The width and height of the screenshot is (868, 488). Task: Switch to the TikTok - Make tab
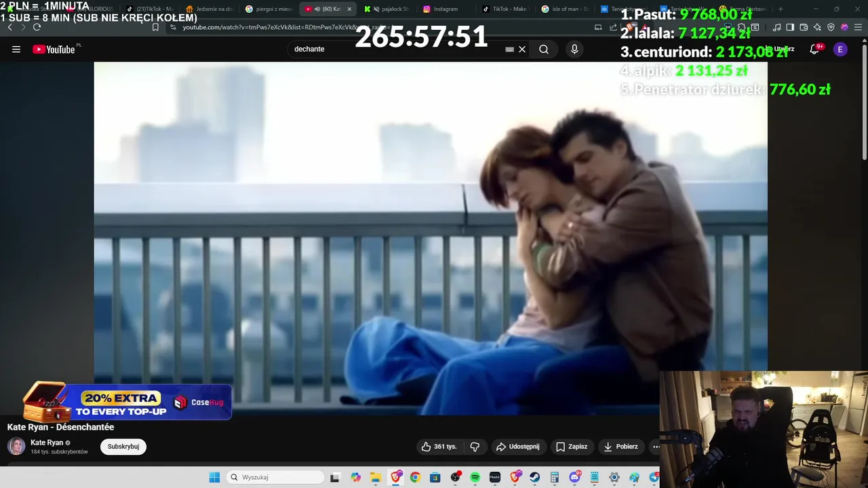(x=505, y=9)
